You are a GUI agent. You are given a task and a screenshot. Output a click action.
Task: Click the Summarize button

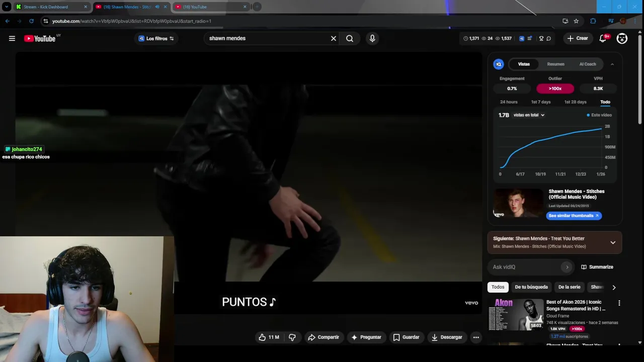(597, 267)
